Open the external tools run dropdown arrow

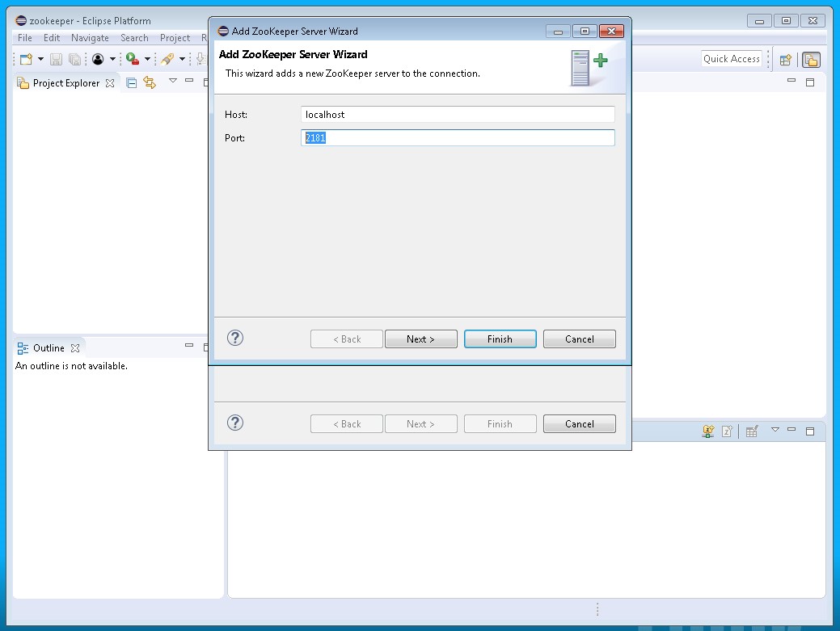(147, 59)
